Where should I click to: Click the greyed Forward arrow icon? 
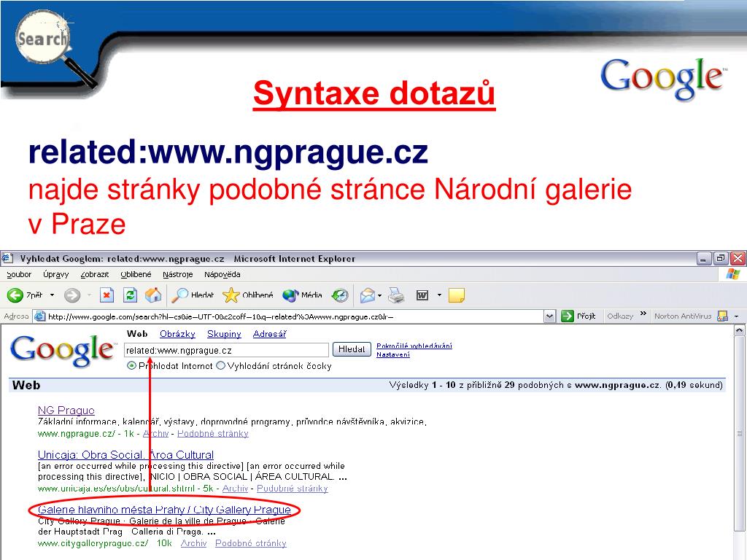point(72,295)
